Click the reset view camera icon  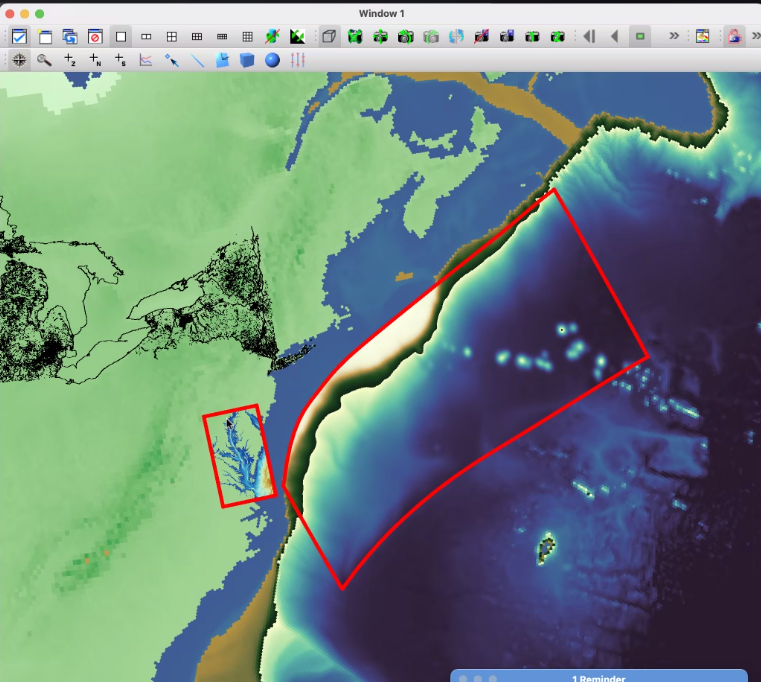tap(355, 36)
